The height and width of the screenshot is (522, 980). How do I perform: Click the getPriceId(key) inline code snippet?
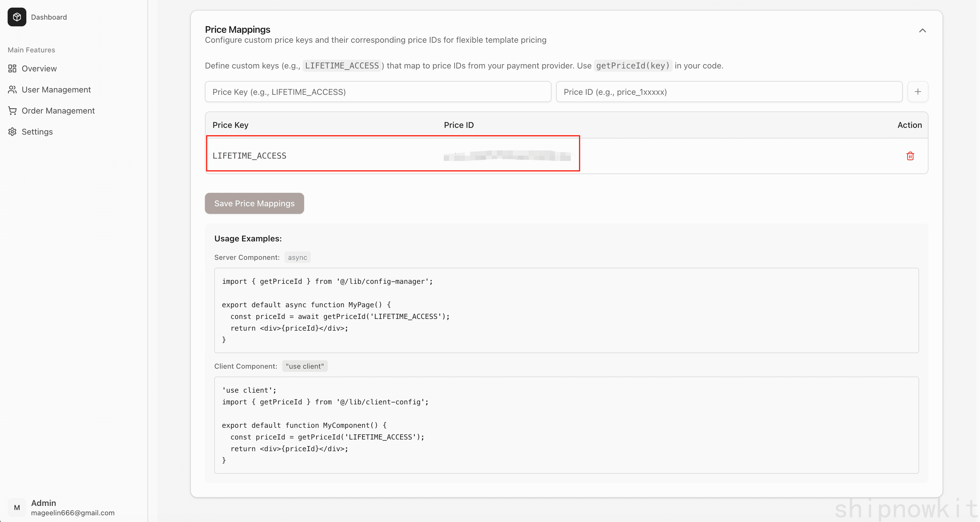click(632, 66)
